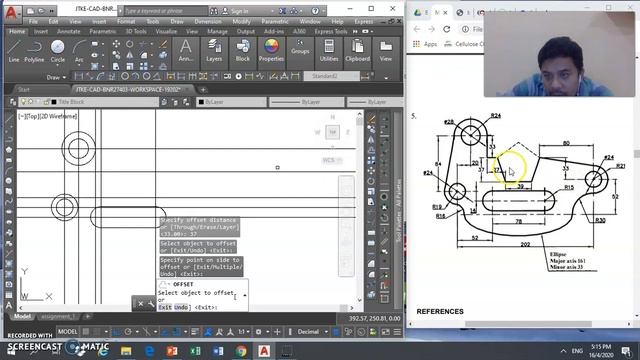Open the middle ByLayer dropdown with line sample
The image size is (640, 360).
coord(307,102)
